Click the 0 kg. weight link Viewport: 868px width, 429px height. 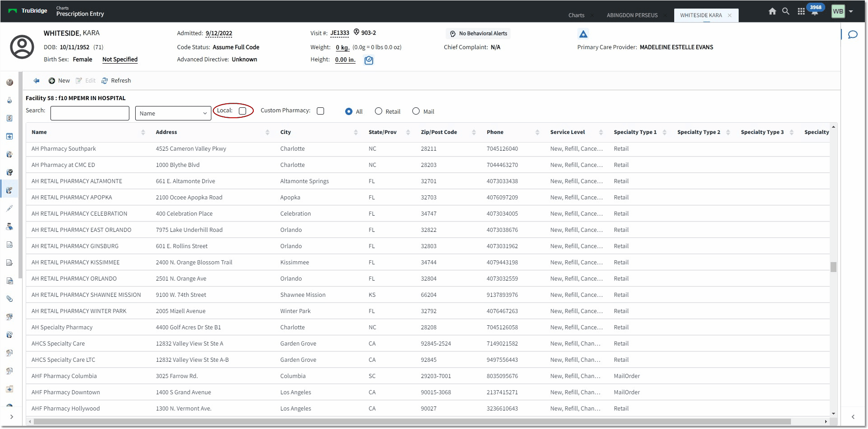coord(343,47)
